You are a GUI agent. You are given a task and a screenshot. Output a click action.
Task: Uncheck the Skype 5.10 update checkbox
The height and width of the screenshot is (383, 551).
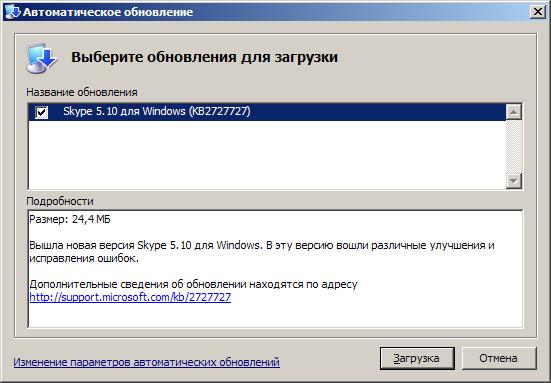click(x=41, y=112)
